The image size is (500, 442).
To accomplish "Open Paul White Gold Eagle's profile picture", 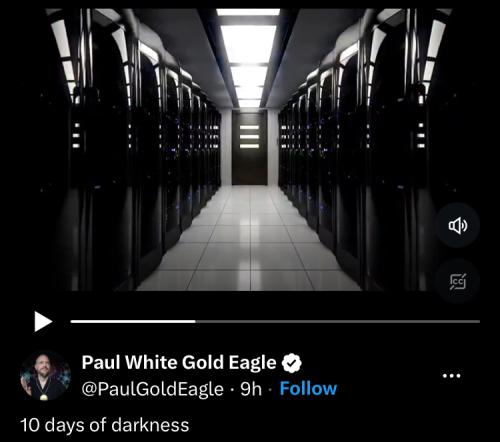I will pos(45,375).
